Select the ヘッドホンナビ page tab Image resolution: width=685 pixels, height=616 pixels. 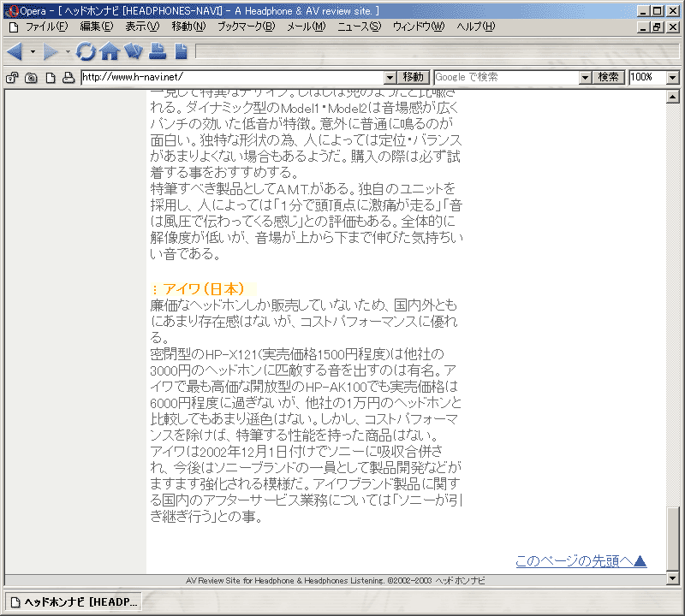click(x=74, y=602)
